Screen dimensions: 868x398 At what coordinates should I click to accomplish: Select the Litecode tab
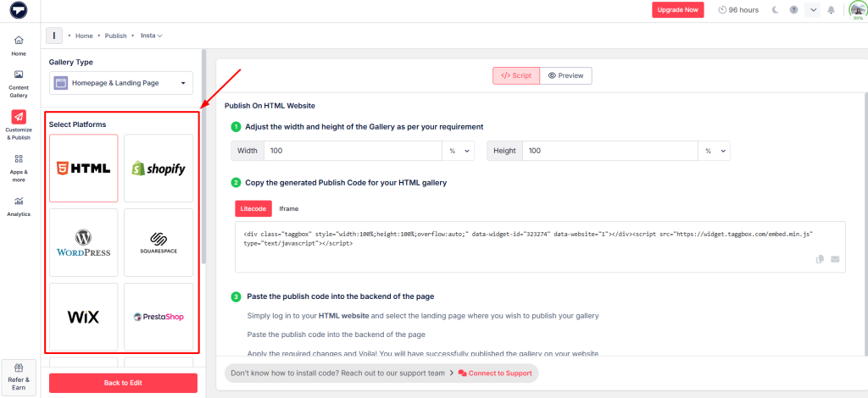(253, 209)
